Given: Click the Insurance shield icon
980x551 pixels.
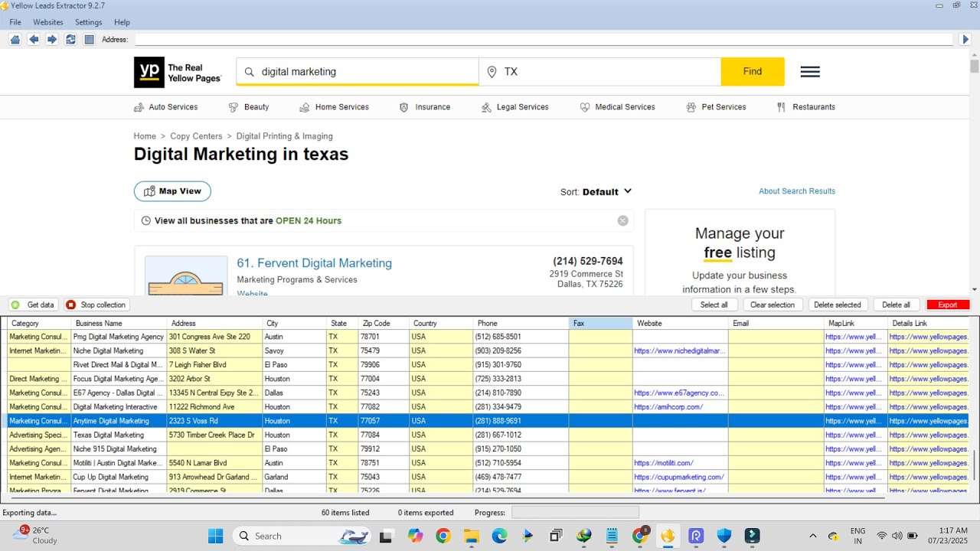Looking at the screenshot, I should coord(404,107).
